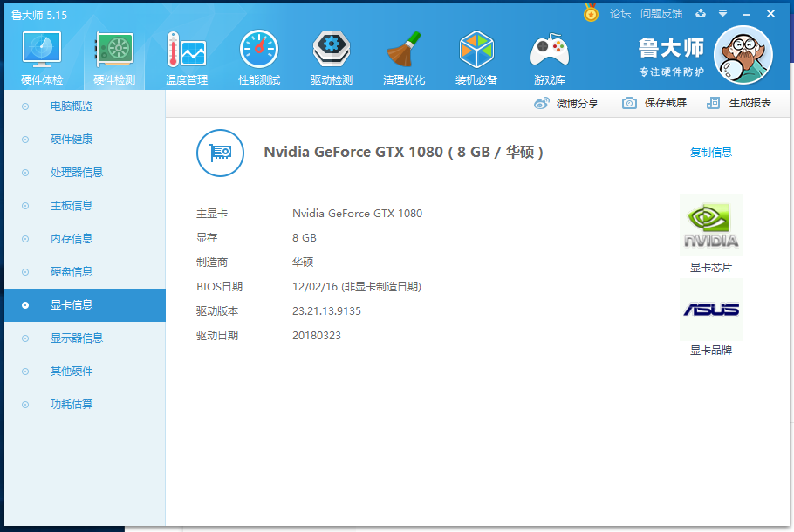Click the 制造商 value 华硕
Viewport: 794px width, 532px height.
pos(303,263)
